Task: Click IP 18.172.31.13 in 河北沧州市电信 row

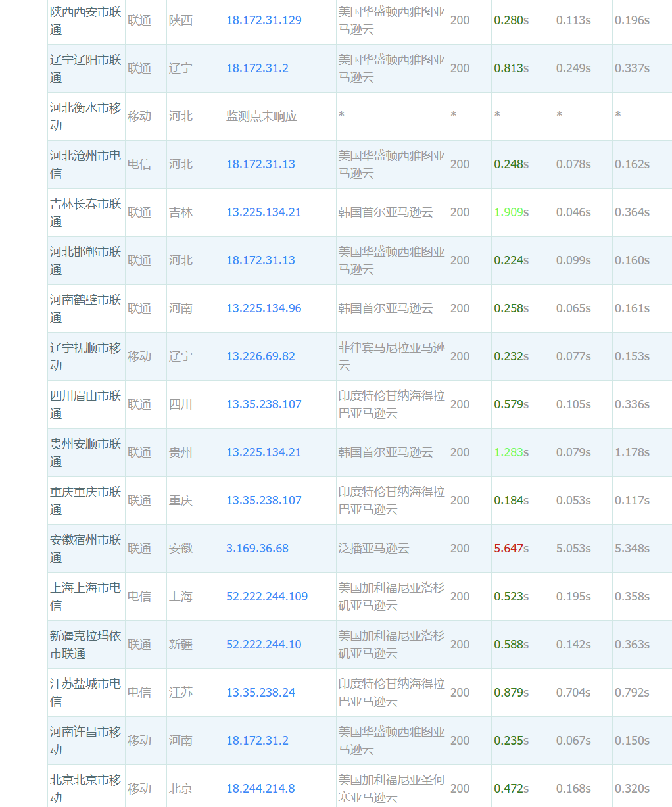Action: coord(260,164)
